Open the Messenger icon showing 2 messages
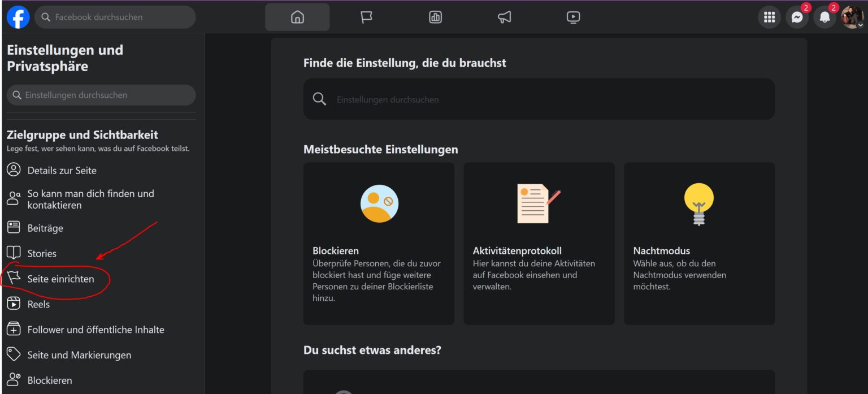868x394 pixels. (797, 17)
